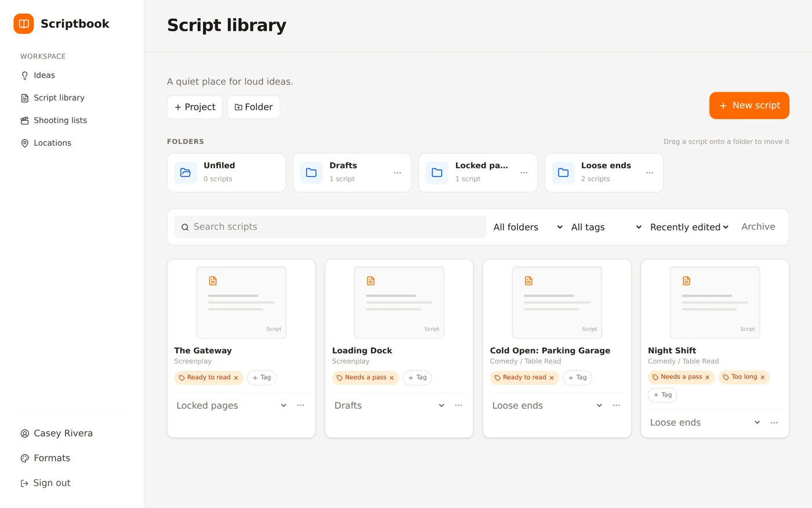Viewport: 812px width, 508px height.
Task: Open Loose ends folder more options
Action: click(x=650, y=172)
